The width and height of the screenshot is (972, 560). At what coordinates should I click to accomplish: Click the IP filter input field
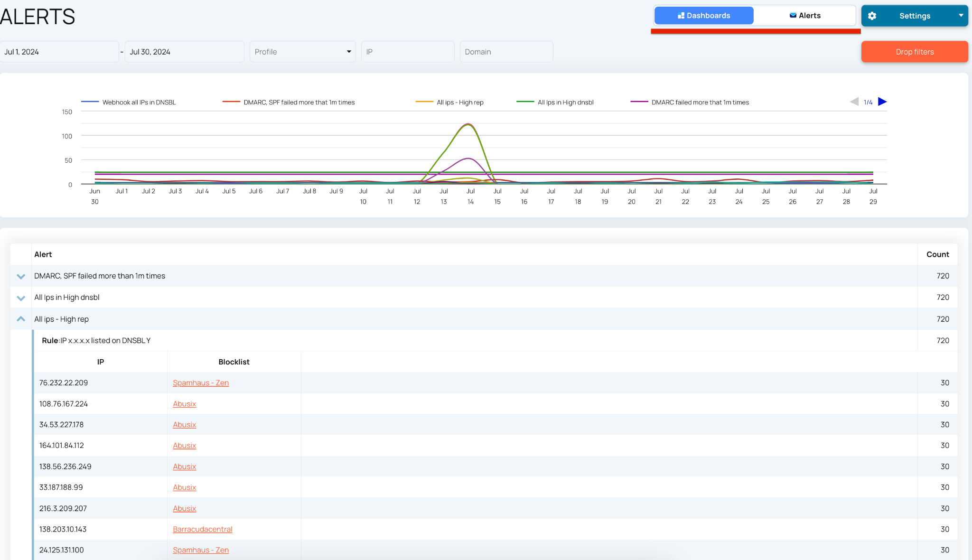point(408,52)
